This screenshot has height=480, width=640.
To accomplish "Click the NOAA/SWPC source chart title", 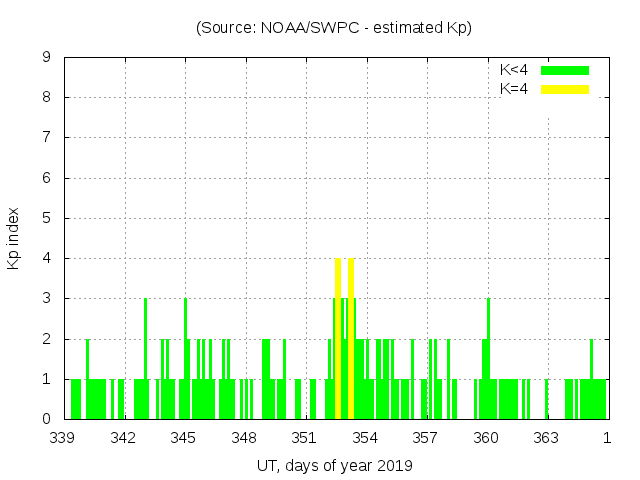I will 334,28.
